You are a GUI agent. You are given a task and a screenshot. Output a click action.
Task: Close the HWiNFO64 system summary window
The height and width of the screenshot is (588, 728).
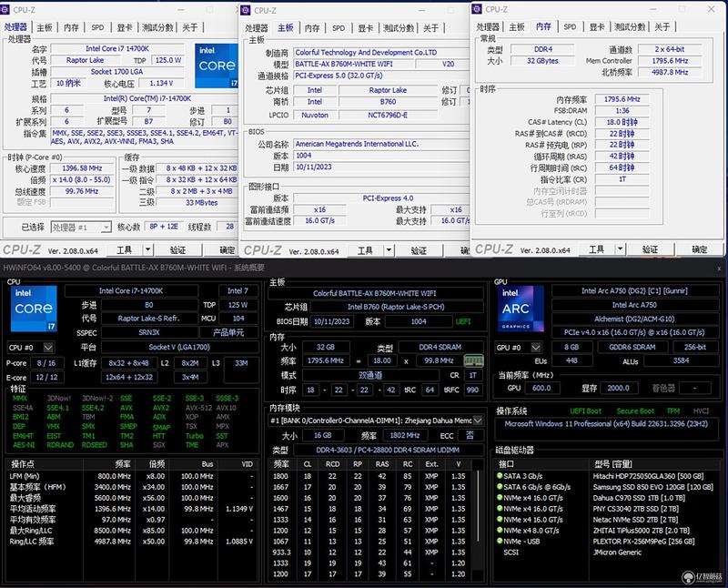coord(719,269)
